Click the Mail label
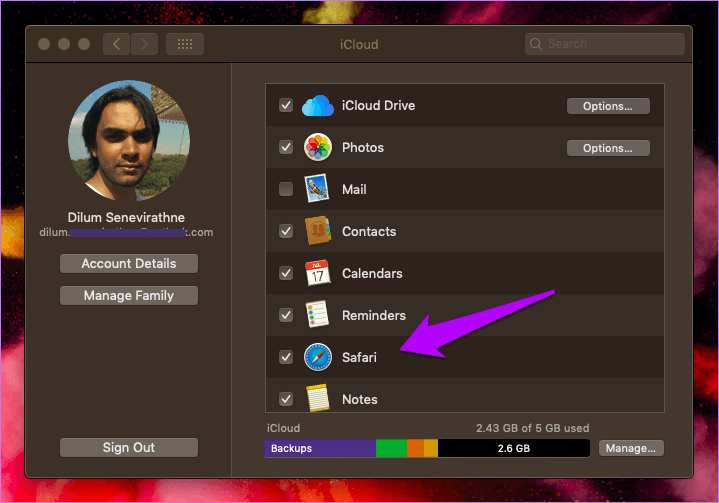Image resolution: width=719 pixels, height=503 pixels. point(354,189)
